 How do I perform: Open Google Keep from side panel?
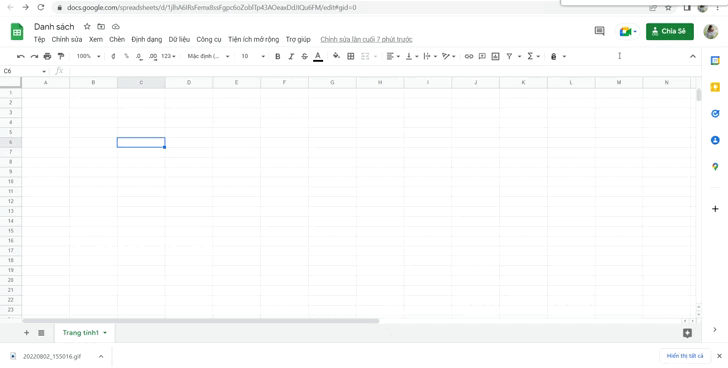pyautogui.click(x=715, y=87)
